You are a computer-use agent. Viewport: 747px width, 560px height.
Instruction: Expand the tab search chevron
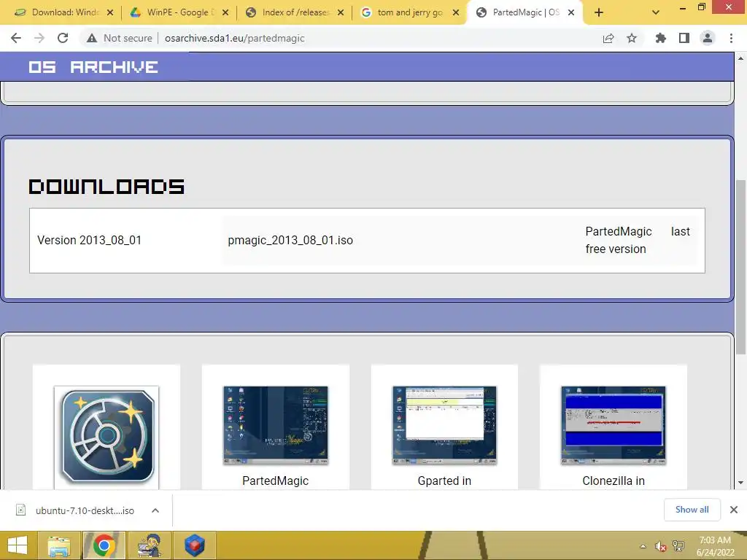click(656, 12)
